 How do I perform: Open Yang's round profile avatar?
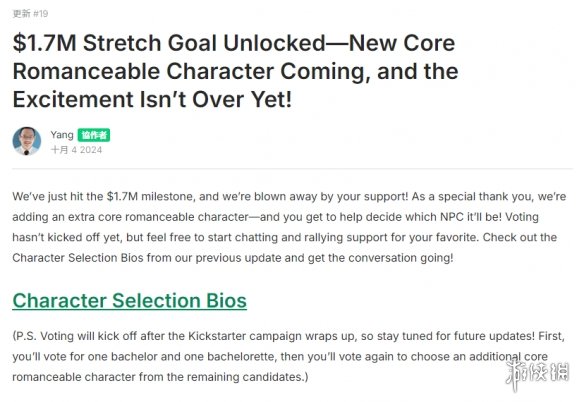[x=27, y=141]
